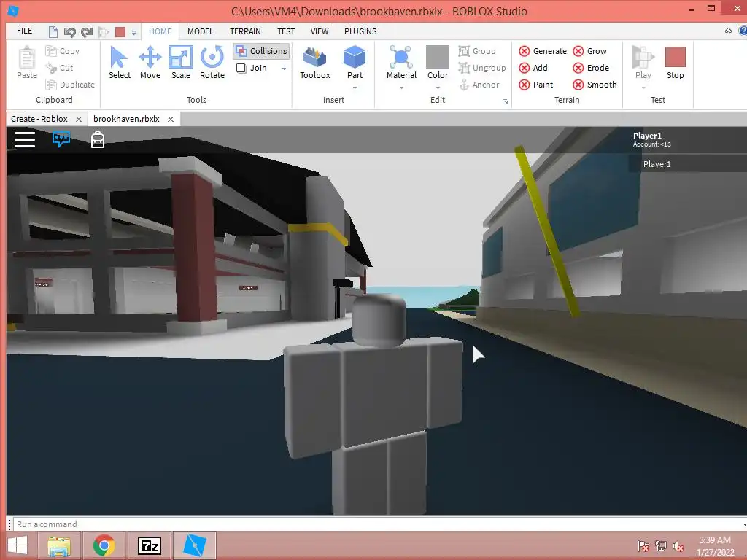This screenshot has height=560, width=747.
Task: Open quick access toolbar customize dropdown
Action: pyautogui.click(x=134, y=32)
